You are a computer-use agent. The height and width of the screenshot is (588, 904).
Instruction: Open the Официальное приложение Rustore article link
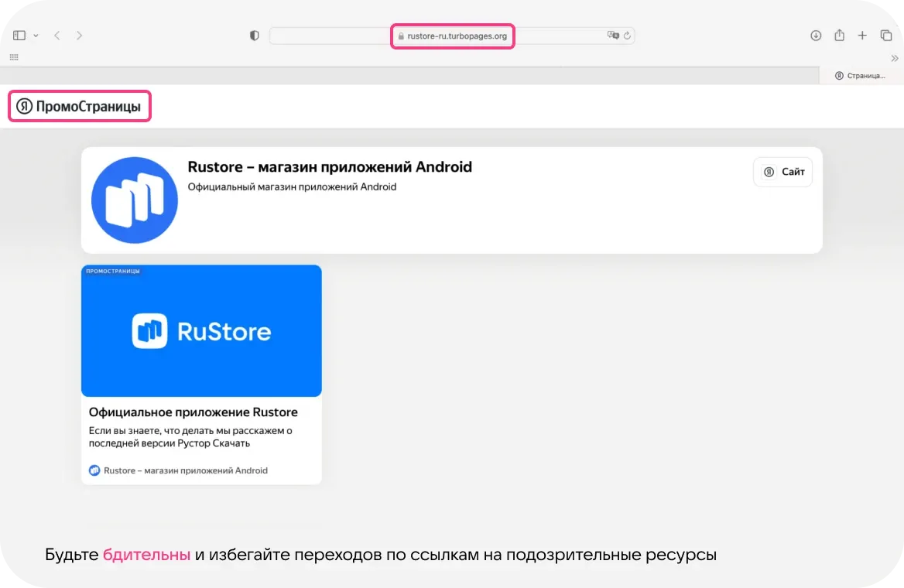194,412
